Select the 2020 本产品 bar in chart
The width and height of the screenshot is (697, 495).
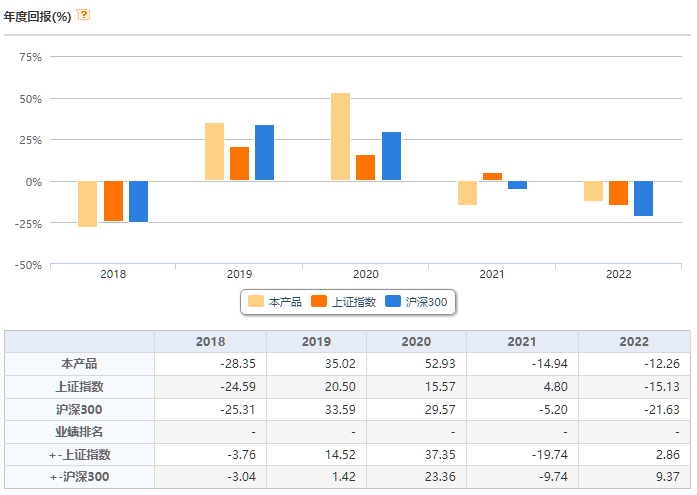point(340,136)
